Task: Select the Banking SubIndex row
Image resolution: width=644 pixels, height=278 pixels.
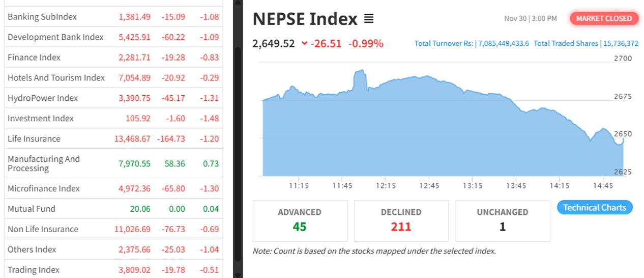Action: tap(42, 17)
